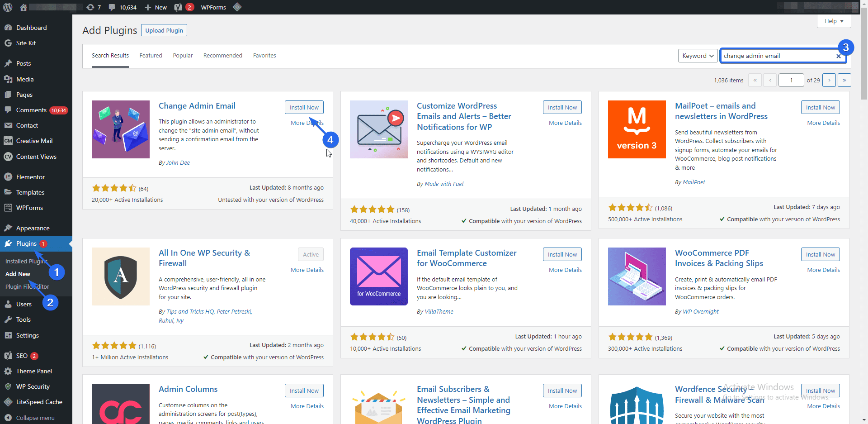
Task: Switch to Search Results tab
Action: 110,55
